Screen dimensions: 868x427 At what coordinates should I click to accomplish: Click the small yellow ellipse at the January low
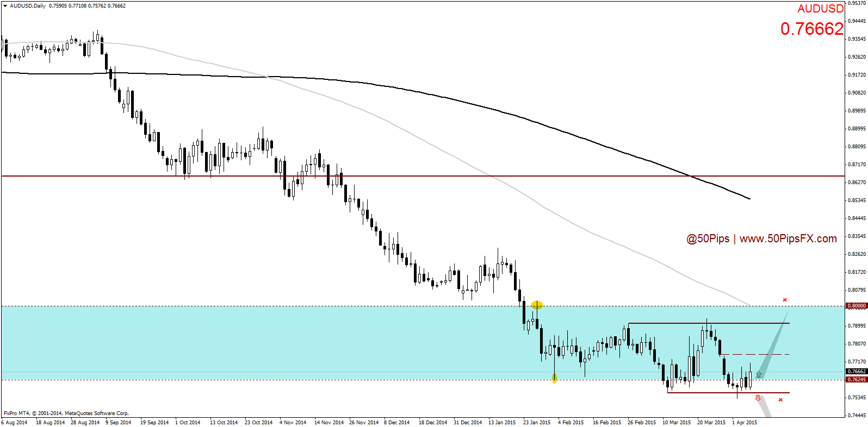click(554, 378)
